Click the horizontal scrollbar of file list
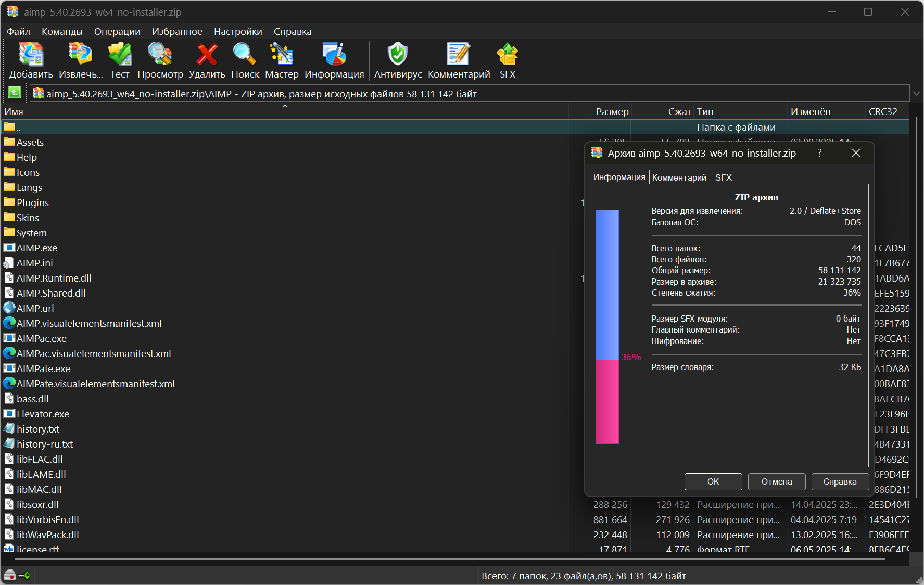The width and height of the screenshot is (924, 585). (x=450, y=559)
